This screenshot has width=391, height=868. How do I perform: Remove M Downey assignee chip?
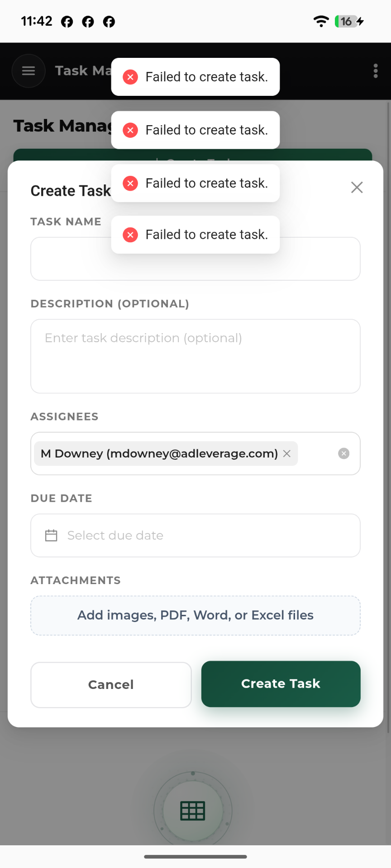click(x=286, y=453)
